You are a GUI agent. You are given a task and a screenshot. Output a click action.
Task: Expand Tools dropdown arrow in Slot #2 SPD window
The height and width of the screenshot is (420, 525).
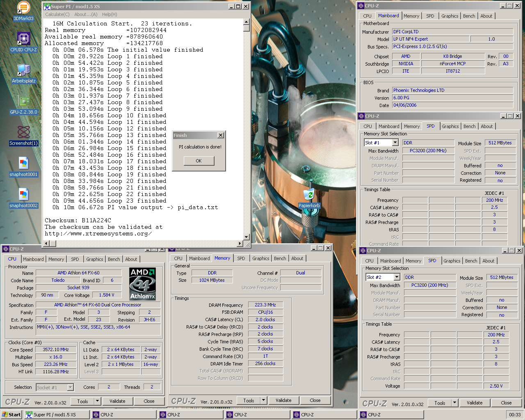pos(455,403)
